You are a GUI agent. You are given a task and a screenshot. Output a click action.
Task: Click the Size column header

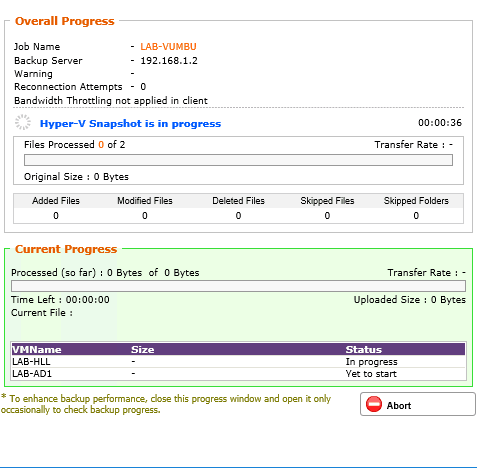click(143, 350)
